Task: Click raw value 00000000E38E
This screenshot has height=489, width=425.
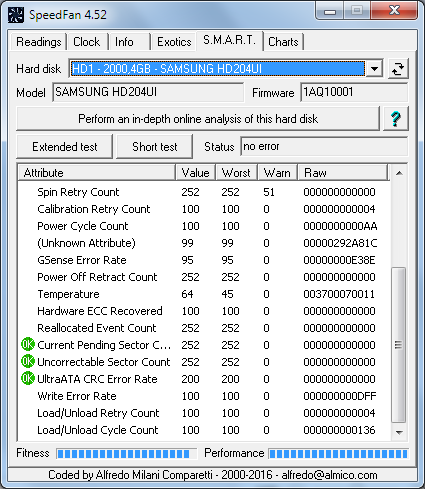Action: tap(339, 260)
